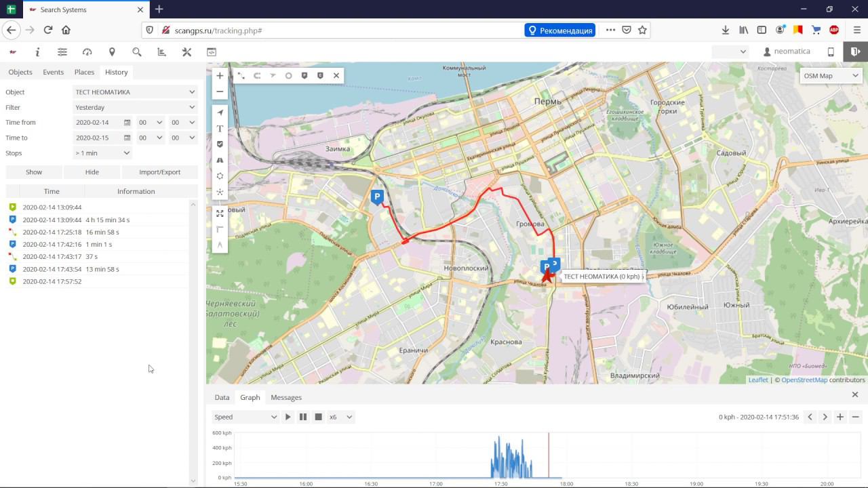Open the info (i) panel icon
Viewport: 868px width, 488px height.
(37, 52)
